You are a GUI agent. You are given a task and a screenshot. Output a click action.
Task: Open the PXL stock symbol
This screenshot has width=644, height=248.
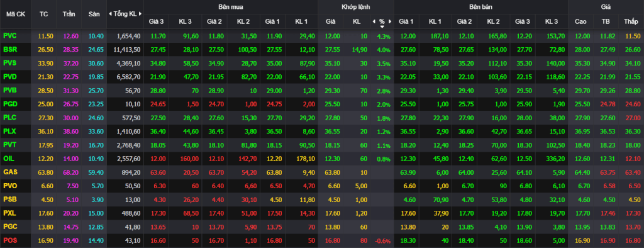click(x=9, y=213)
